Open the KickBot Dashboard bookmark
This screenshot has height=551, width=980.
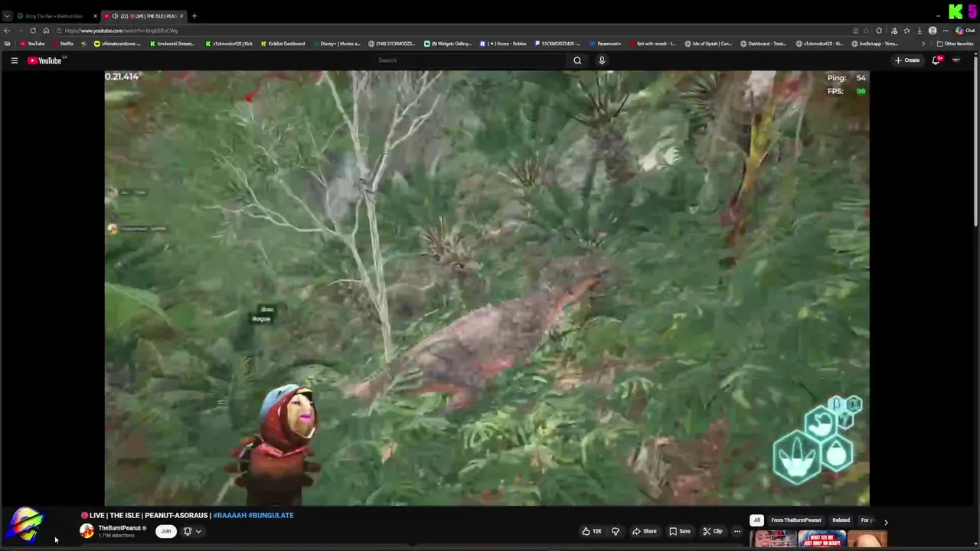click(x=283, y=44)
